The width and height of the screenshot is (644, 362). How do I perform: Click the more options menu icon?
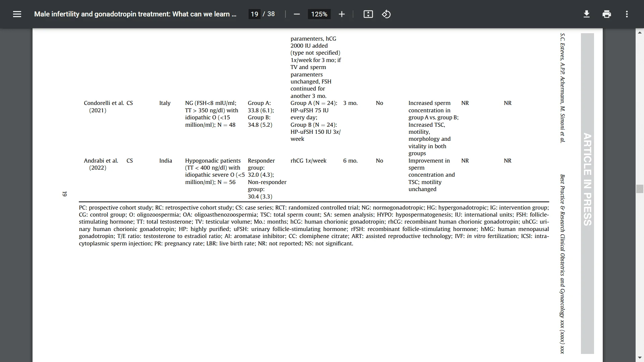[627, 14]
